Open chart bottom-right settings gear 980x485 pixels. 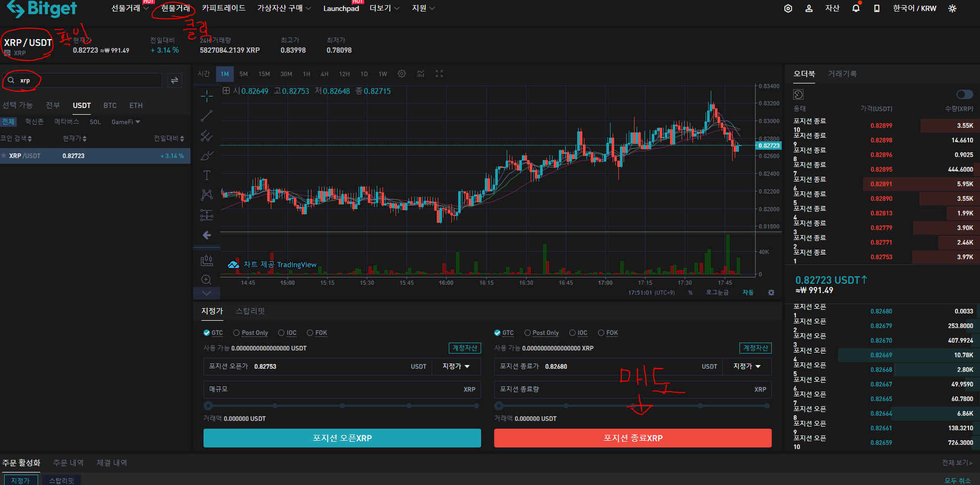tap(771, 293)
